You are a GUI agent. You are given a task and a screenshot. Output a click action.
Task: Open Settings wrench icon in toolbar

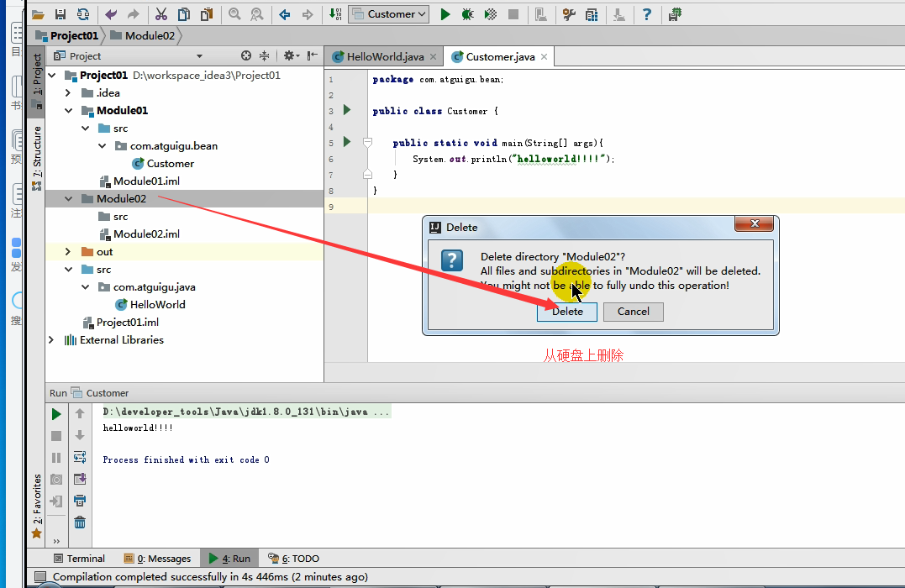569,14
